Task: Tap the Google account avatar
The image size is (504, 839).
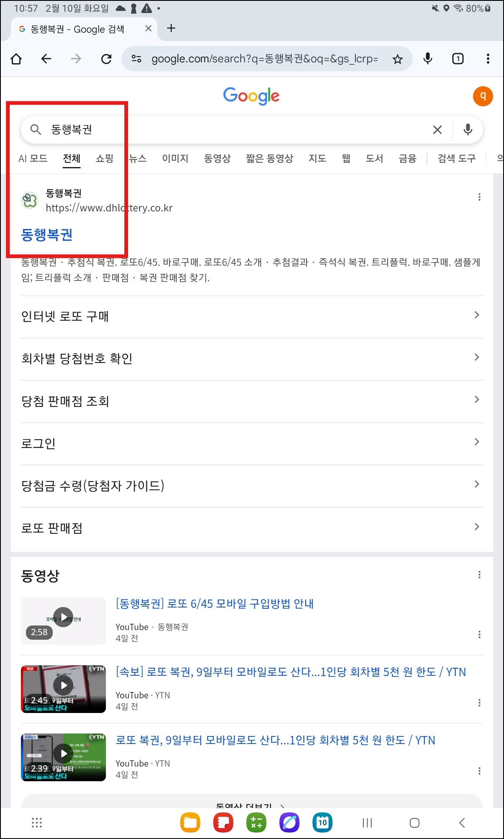Action: tap(483, 96)
